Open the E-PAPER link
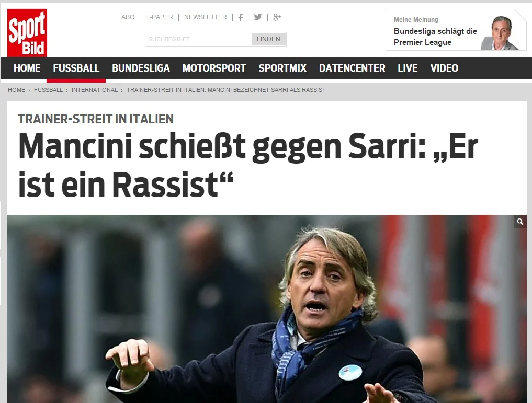Screen dimensions: 532x403 point(159,17)
